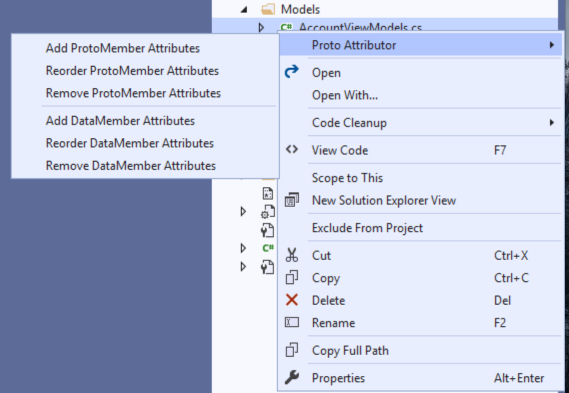Expand the Code Cleanup submenu arrow
The width and height of the screenshot is (569, 393).
(552, 123)
